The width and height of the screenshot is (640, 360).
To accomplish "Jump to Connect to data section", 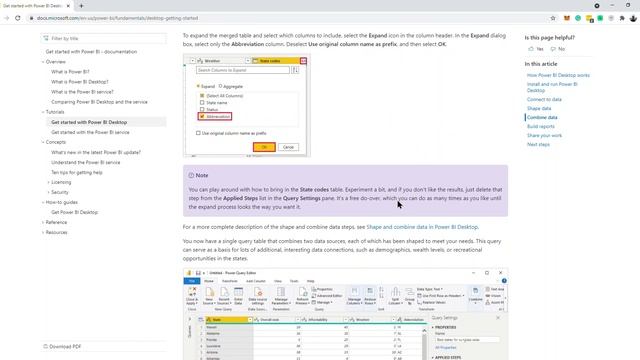I will (x=544, y=100).
